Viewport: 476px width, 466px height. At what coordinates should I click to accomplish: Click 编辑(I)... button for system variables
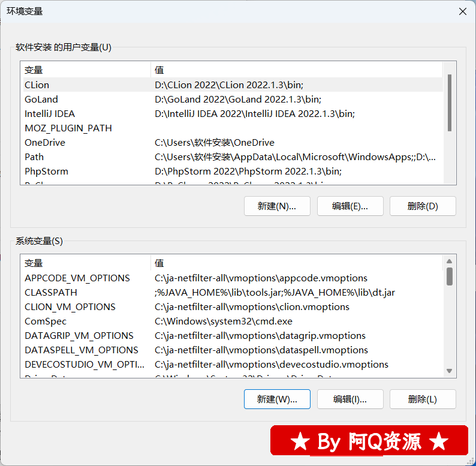(x=350, y=399)
